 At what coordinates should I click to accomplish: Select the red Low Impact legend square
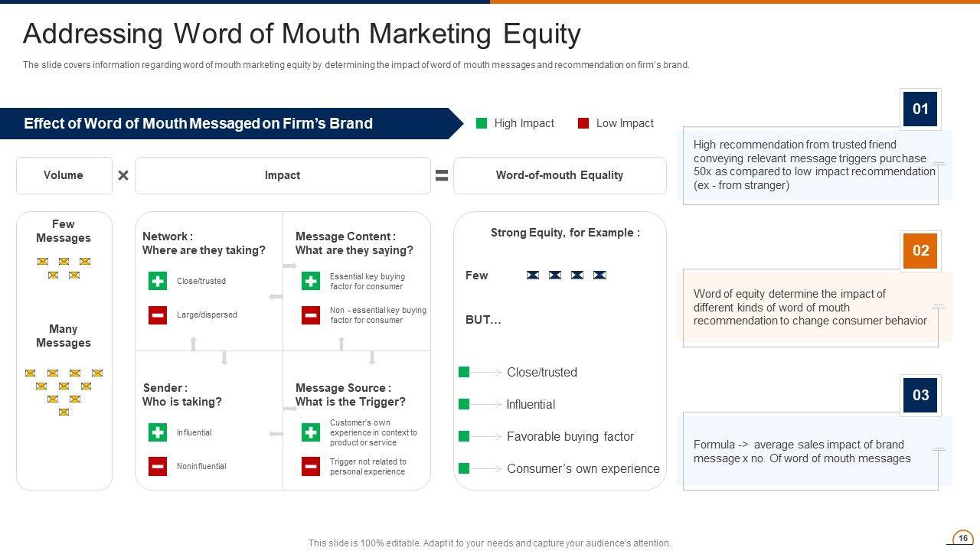pos(583,123)
